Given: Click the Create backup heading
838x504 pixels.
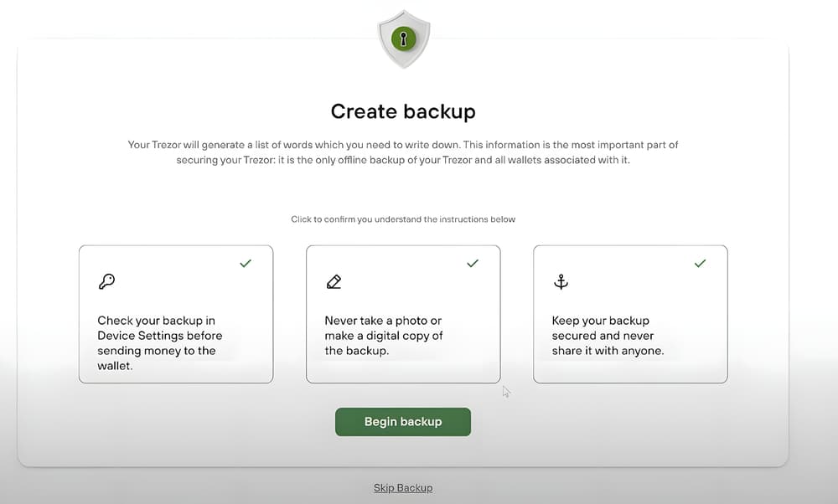Looking at the screenshot, I should pyautogui.click(x=403, y=111).
